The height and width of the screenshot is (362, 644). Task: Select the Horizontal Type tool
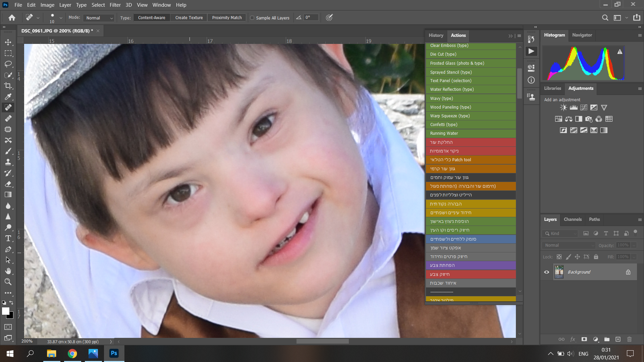pyautogui.click(x=8, y=238)
